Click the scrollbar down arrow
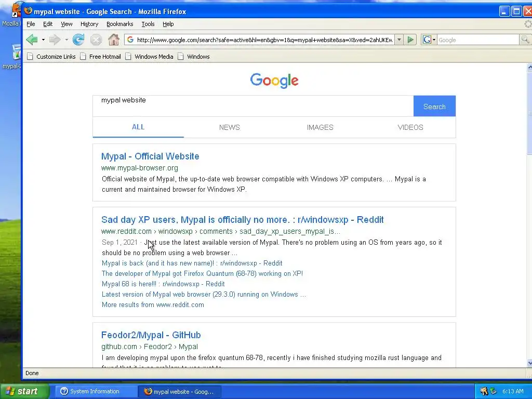 [x=529, y=363]
